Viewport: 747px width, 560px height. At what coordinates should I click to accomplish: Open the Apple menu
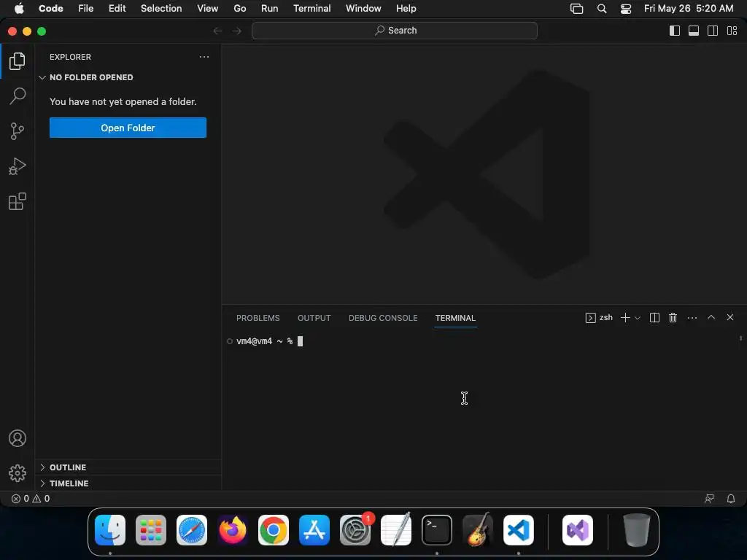click(19, 9)
